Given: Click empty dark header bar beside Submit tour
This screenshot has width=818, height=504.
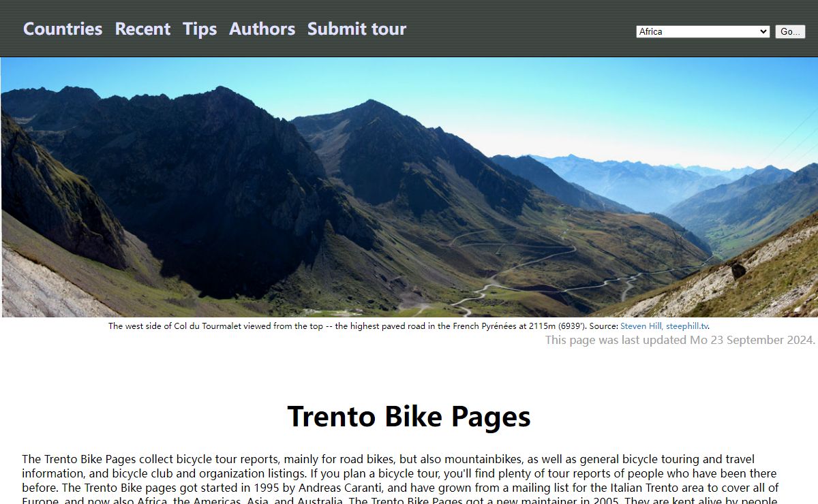Looking at the screenshot, I should pos(518,29).
